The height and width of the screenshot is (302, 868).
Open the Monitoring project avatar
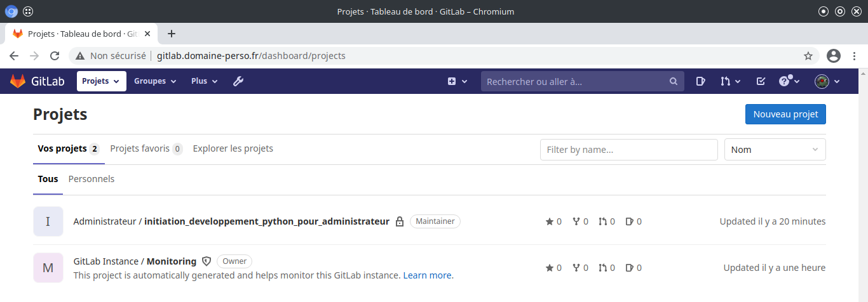(48, 268)
